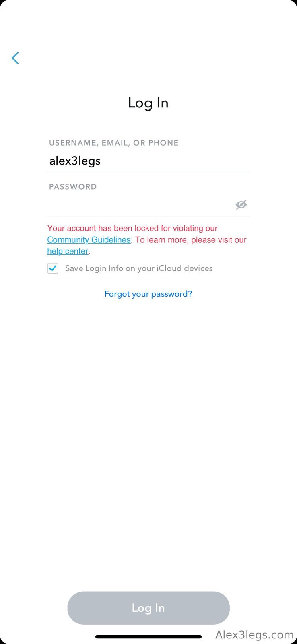This screenshot has width=297, height=644.
Task: Click the divider line under the username field
Action: (x=148, y=173)
